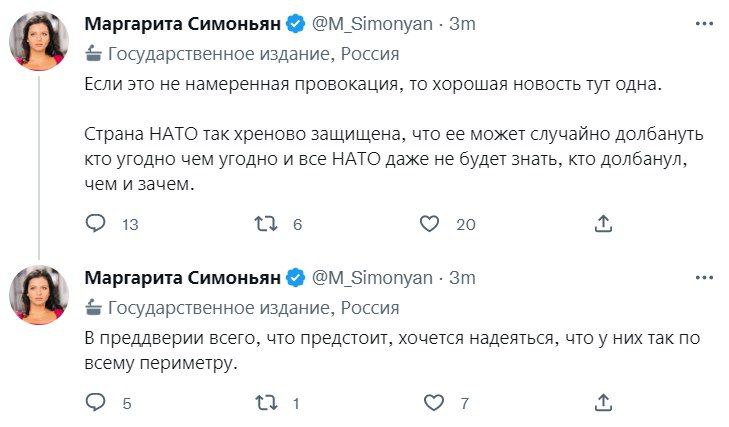The height and width of the screenshot is (427, 729).
Task: Open Маргарита Симоньян name in second tweet
Action: 182,277
